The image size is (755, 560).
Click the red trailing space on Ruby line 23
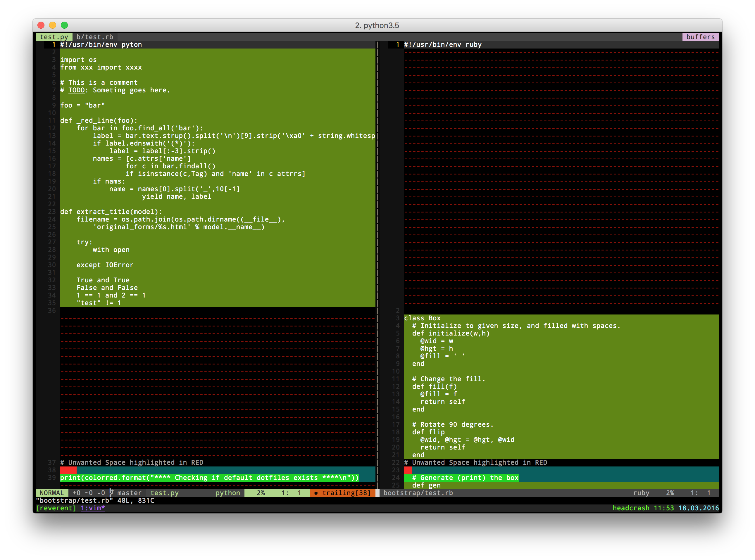click(x=408, y=470)
